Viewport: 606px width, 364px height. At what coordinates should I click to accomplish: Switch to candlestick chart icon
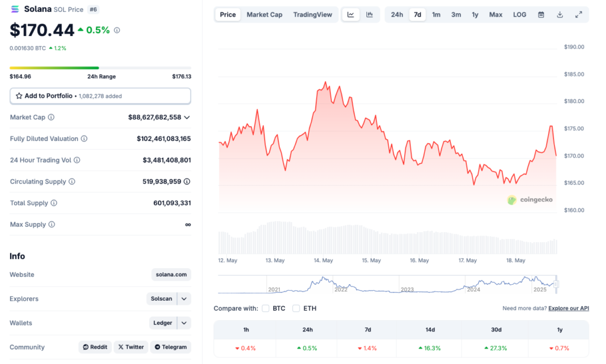coord(369,15)
